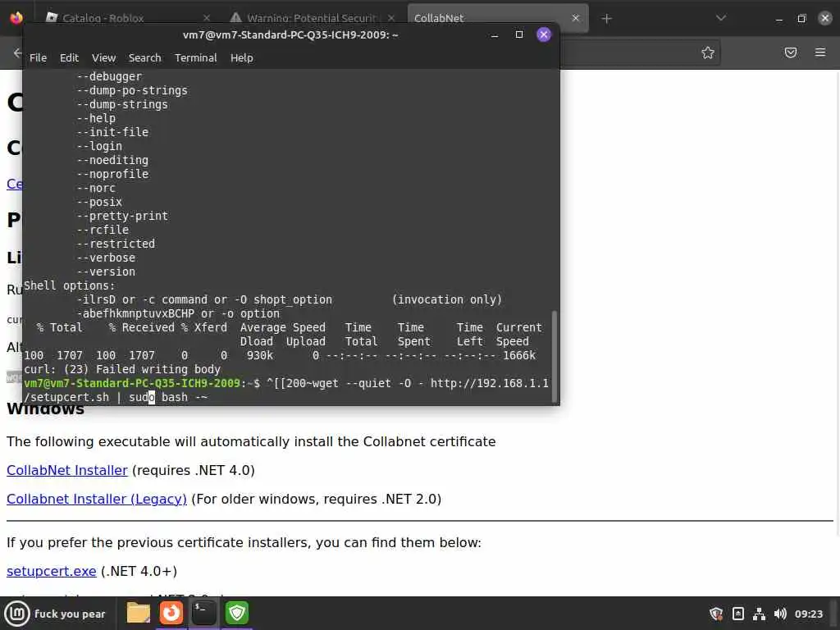Click the 'curl: (23) Failed writing body' line
Image resolution: width=840 pixels, height=630 pixels.
(122, 369)
